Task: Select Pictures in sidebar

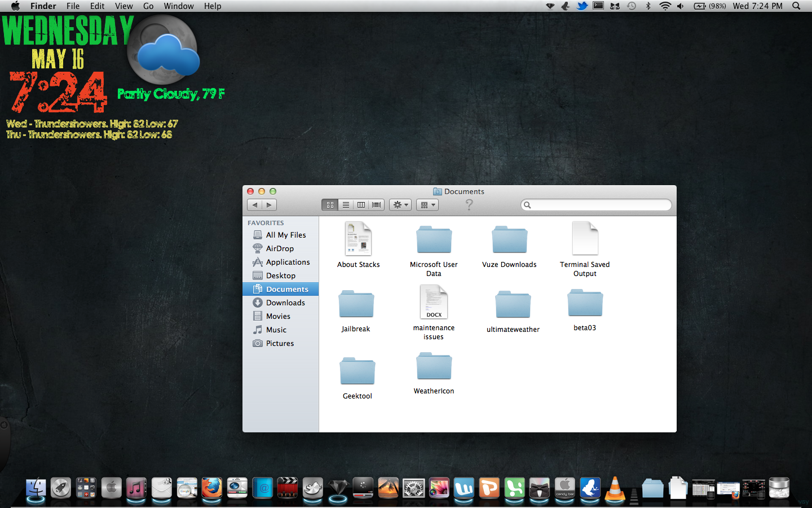Action: (x=280, y=343)
